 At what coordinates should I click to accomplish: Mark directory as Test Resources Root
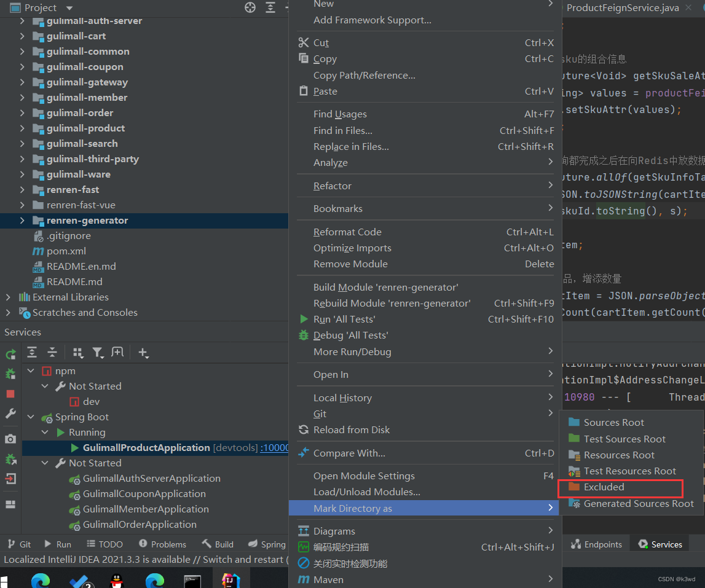(x=631, y=471)
